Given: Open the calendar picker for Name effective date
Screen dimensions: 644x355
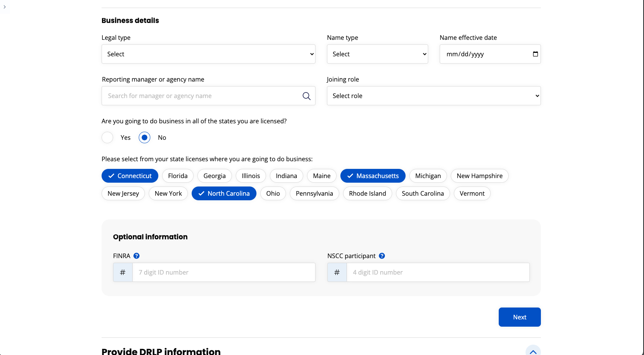Looking at the screenshot, I should point(535,54).
